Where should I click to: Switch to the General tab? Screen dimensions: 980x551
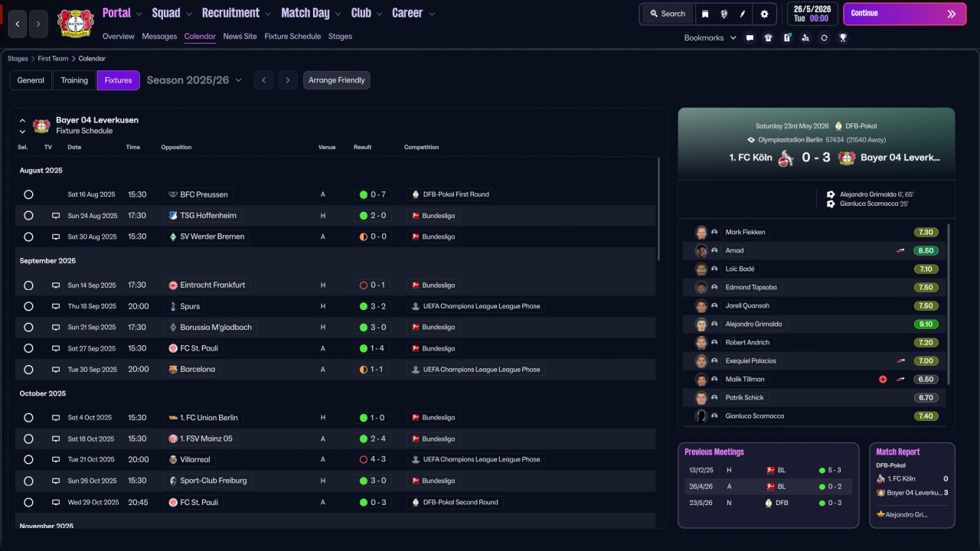(31, 80)
